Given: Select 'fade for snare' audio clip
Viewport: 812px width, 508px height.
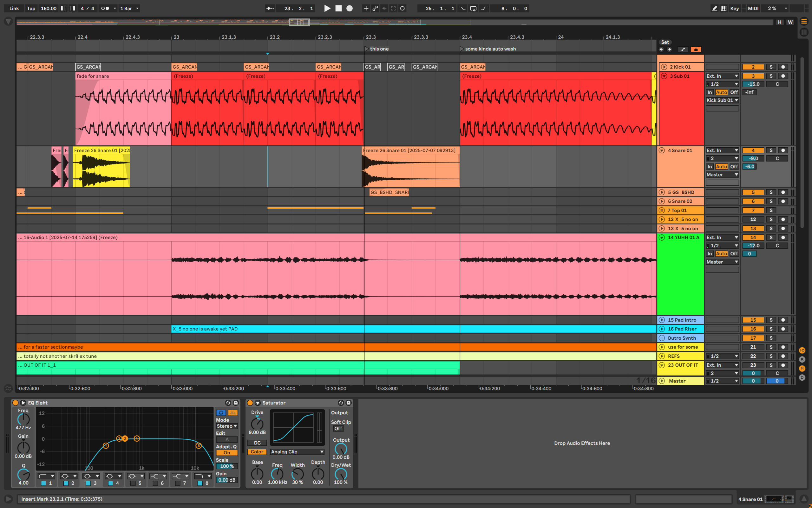Looking at the screenshot, I should point(123,109).
